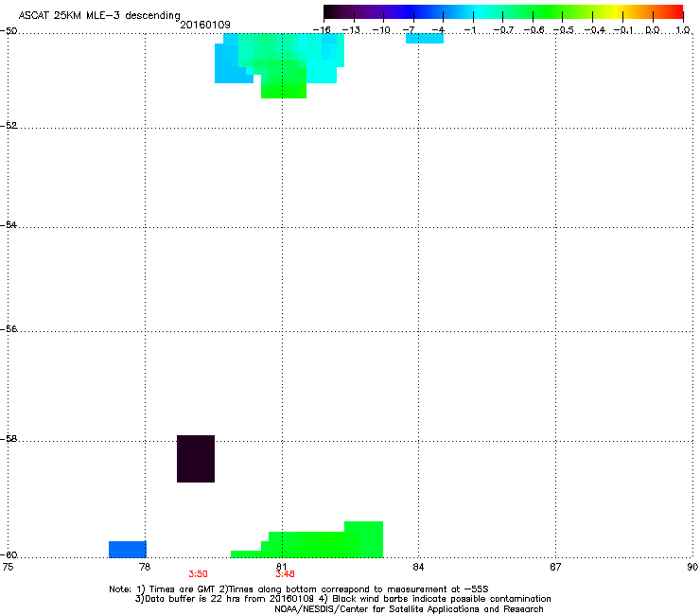Click the latitude axis label -56

9,328
